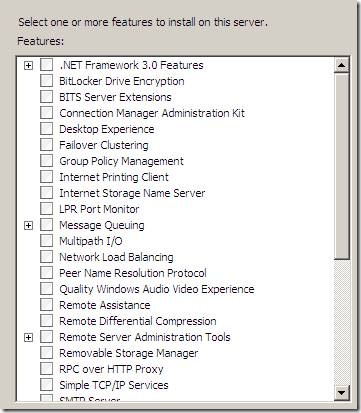
Task: Select Remote Differential Compression label
Action: coord(138,321)
